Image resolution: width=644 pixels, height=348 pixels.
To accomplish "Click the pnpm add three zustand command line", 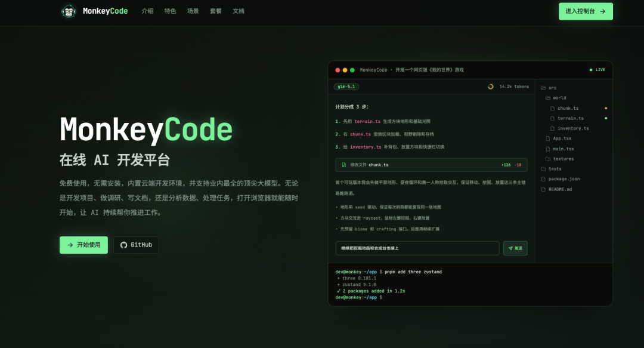I will pyautogui.click(x=389, y=272).
